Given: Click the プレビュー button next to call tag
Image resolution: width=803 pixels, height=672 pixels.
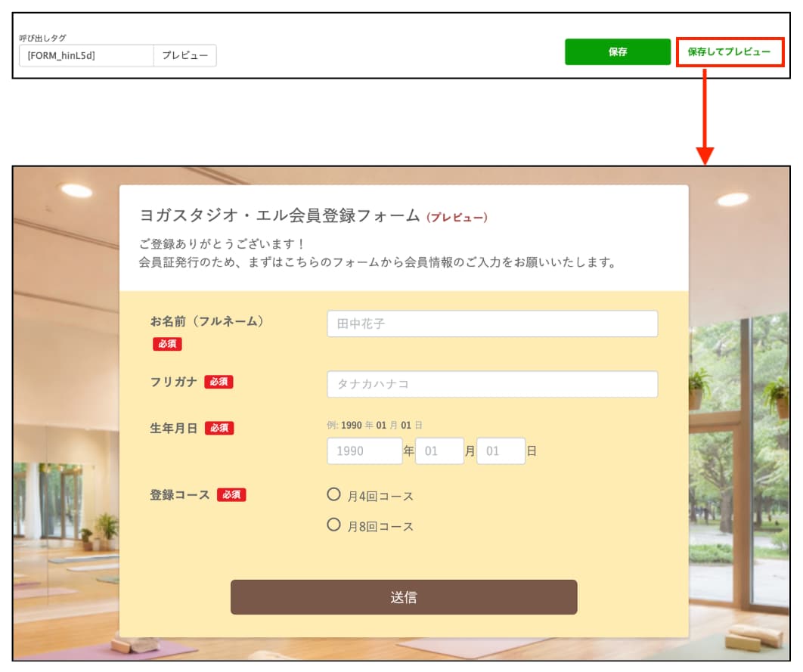Looking at the screenshot, I should click(x=186, y=55).
